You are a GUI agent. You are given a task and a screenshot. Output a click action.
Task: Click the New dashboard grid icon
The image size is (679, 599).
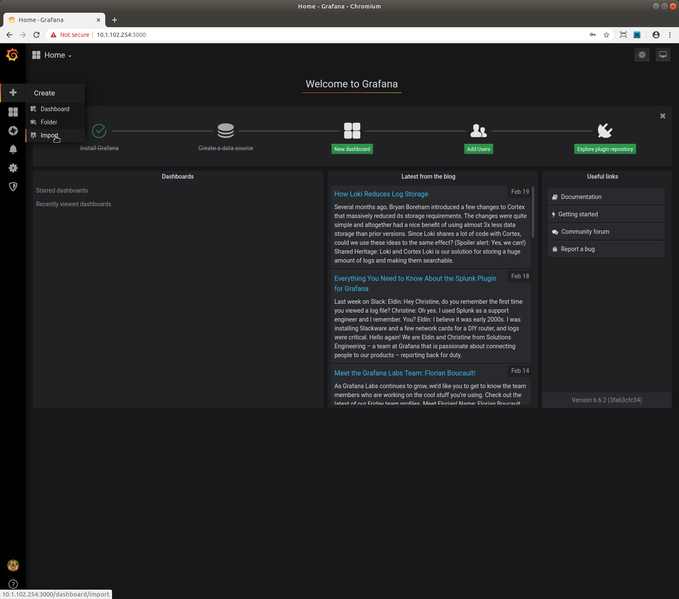coord(352,131)
